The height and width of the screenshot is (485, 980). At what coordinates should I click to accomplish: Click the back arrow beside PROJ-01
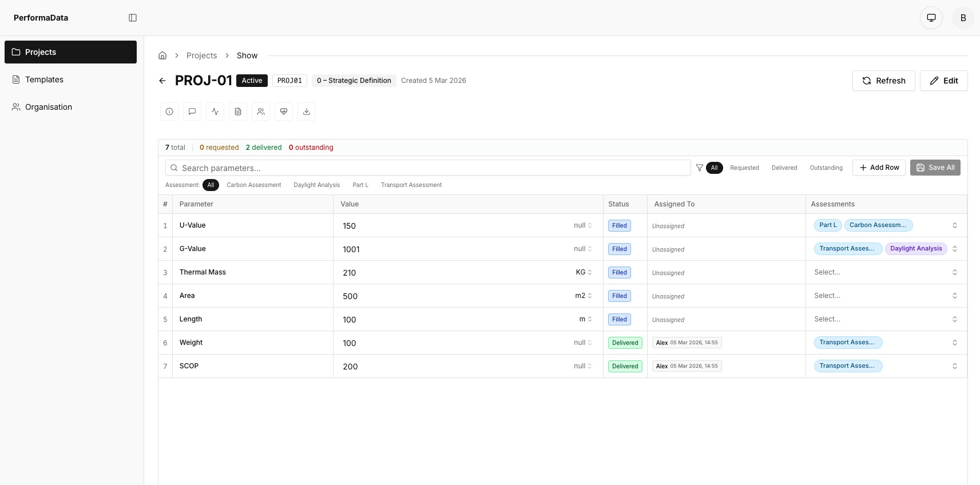162,81
